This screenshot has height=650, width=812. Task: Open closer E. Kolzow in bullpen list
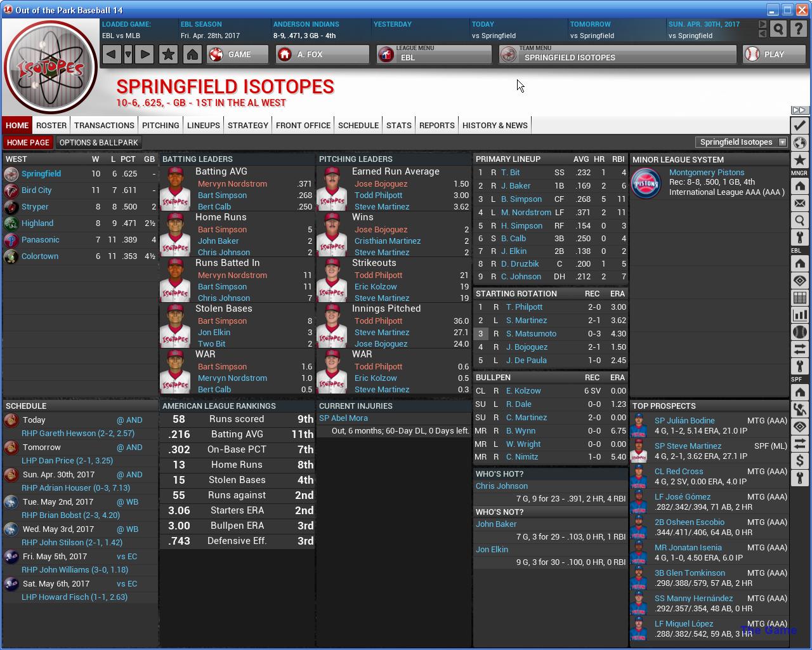(x=523, y=391)
